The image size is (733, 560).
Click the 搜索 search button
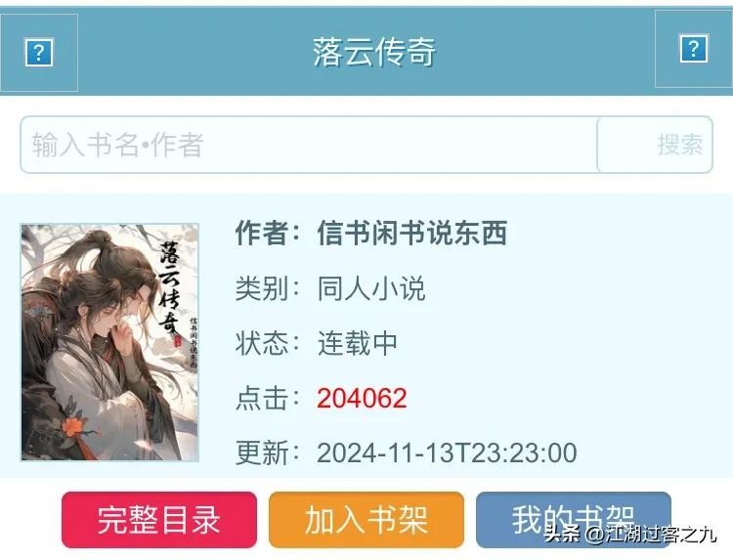pyautogui.click(x=655, y=145)
